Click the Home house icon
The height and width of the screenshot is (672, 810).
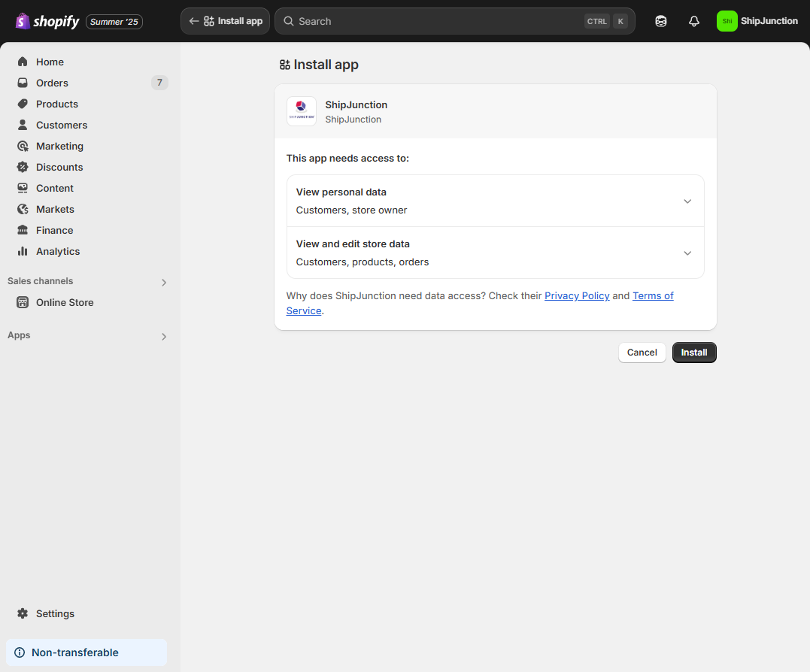point(23,62)
